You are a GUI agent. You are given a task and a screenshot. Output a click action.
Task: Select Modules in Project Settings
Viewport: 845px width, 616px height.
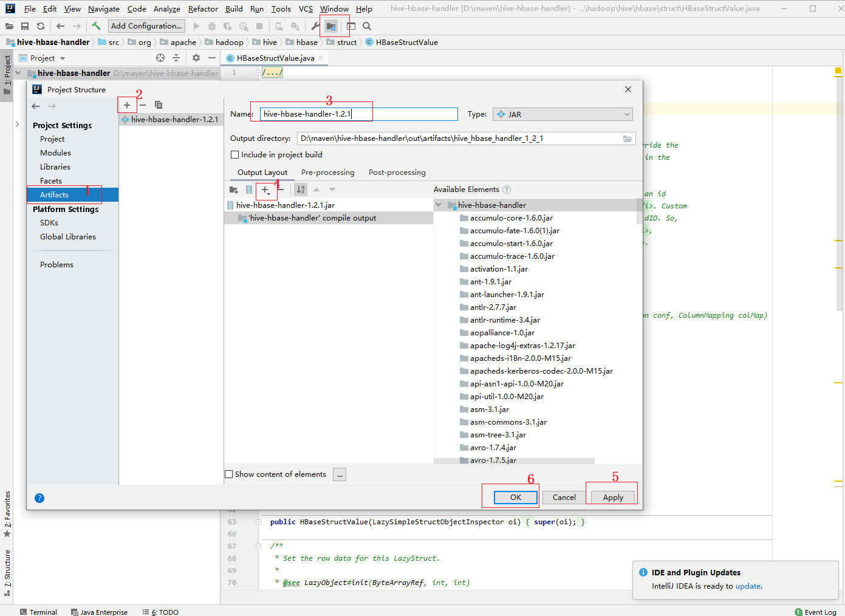pyautogui.click(x=55, y=153)
